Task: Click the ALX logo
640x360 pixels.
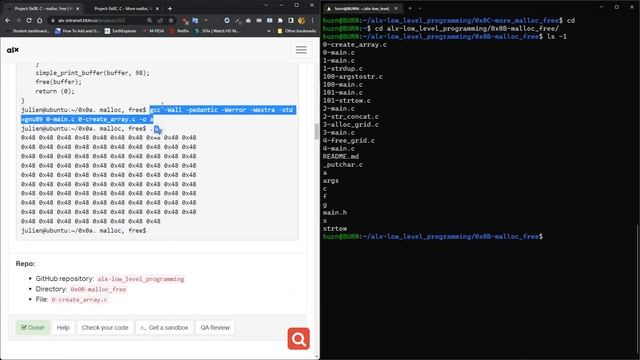Action: click(x=13, y=50)
